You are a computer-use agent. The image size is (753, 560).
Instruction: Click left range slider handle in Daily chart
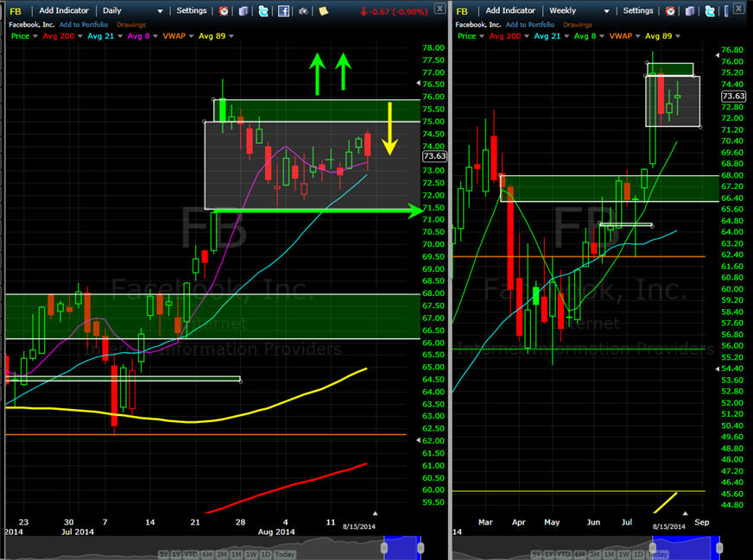click(x=384, y=548)
